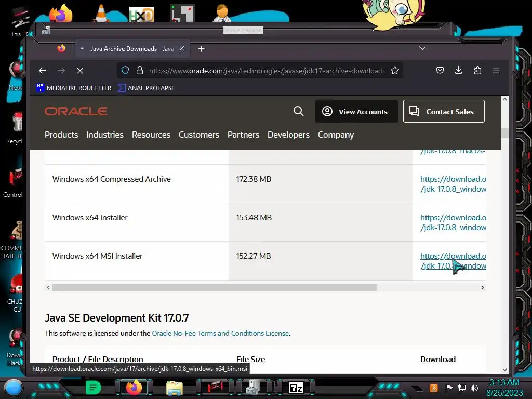Open the Company menu
Image resolution: width=532 pixels, height=399 pixels.
point(336,135)
